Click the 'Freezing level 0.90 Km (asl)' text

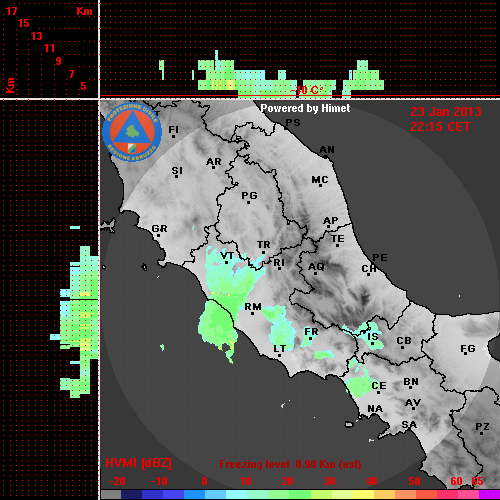tap(290, 464)
